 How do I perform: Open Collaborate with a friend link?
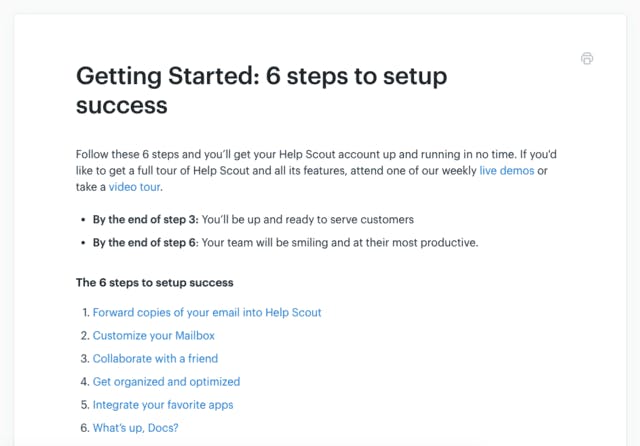pos(155,359)
